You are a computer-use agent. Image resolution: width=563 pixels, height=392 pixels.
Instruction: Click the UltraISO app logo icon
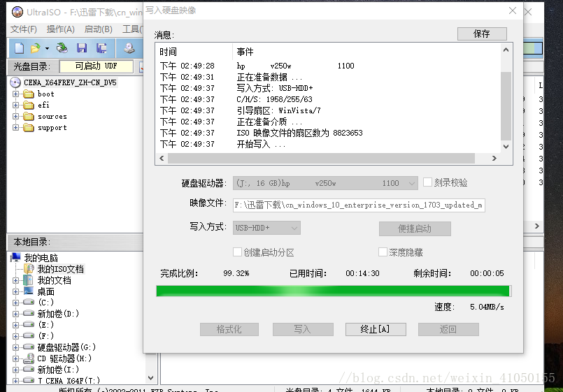[17, 12]
